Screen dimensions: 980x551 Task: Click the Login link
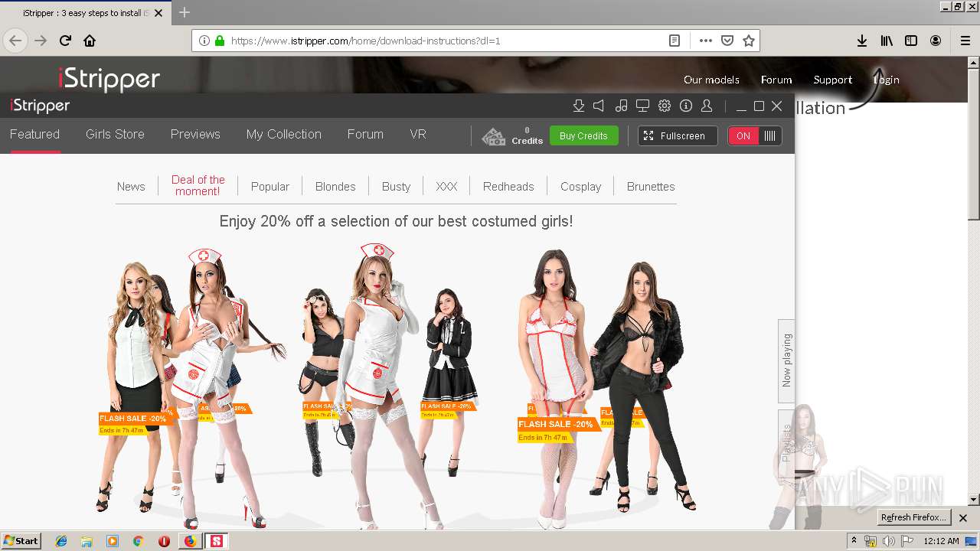(887, 80)
